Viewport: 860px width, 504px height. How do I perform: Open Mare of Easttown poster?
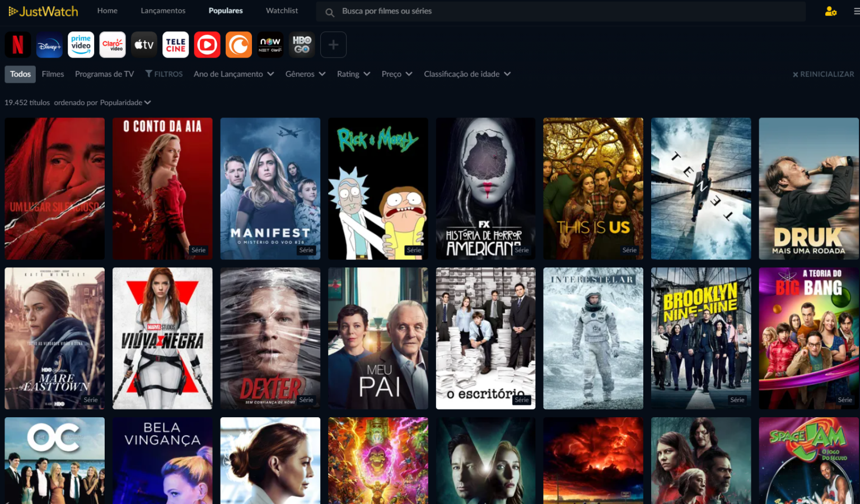point(55,338)
